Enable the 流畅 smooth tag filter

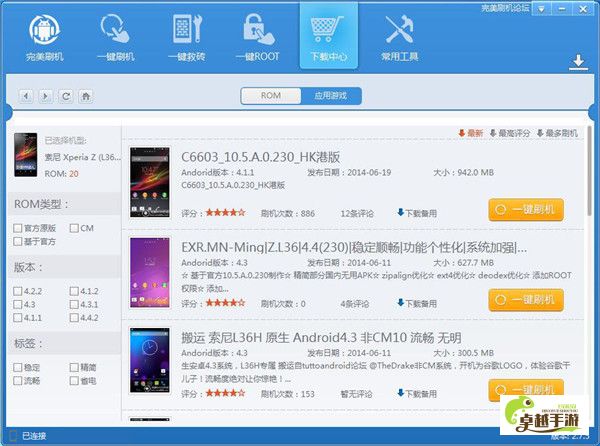click(18, 381)
